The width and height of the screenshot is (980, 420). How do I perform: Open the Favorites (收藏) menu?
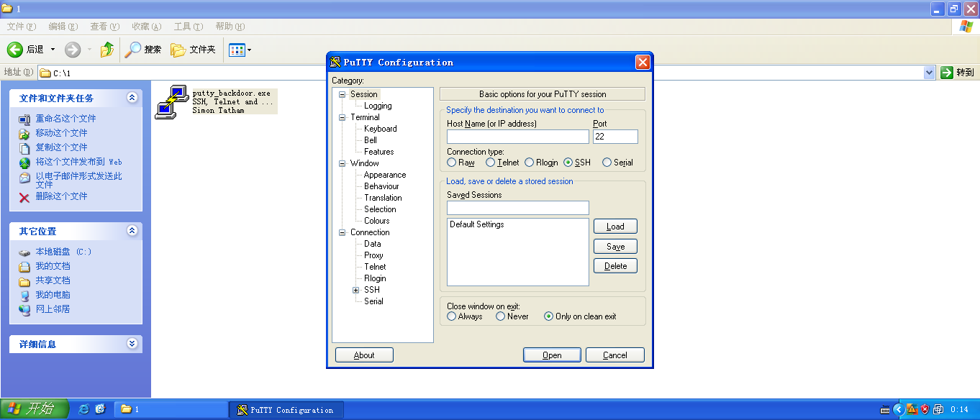pyautogui.click(x=146, y=27)
